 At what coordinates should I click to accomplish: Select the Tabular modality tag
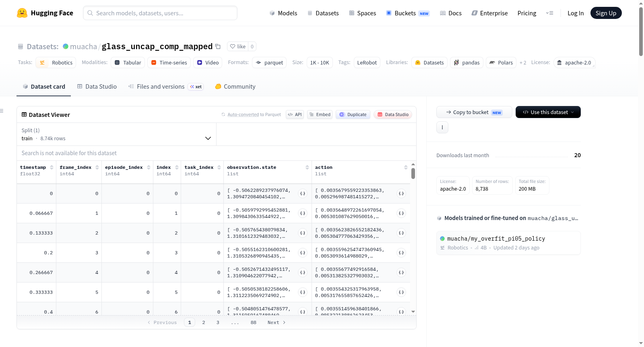128,62
